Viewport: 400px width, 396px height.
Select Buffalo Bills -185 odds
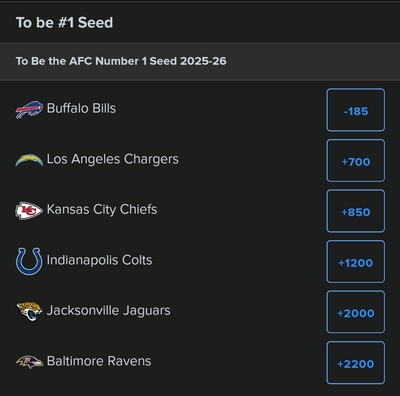356,110
